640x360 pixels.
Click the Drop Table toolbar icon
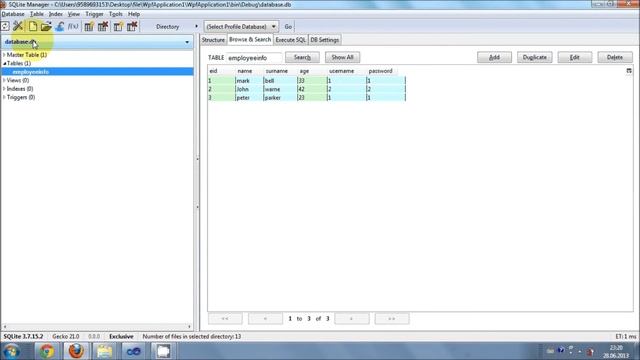click(103, 27)
